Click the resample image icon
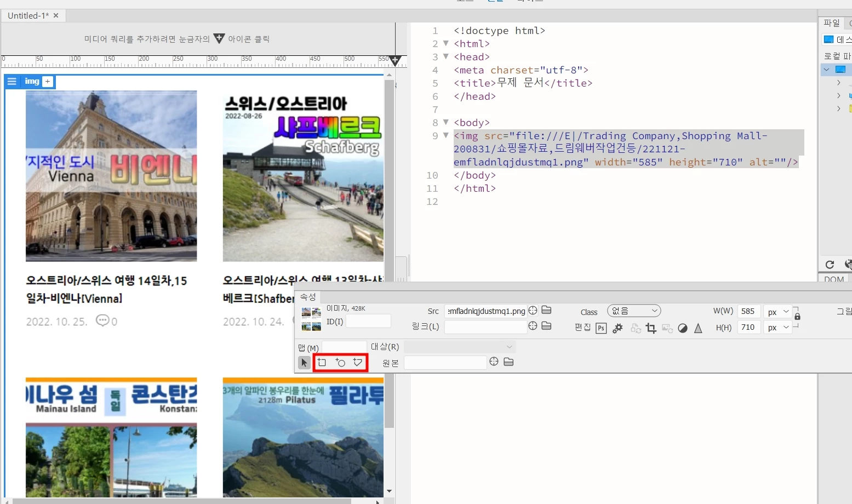This screenshot has width=852, height=504. pyautogui.click(x=667, y=328)
